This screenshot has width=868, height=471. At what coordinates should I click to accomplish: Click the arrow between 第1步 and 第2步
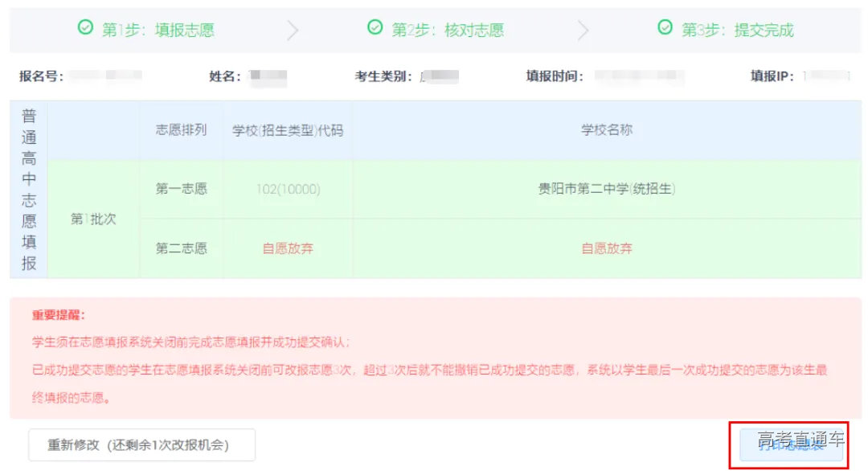point(293,28)
